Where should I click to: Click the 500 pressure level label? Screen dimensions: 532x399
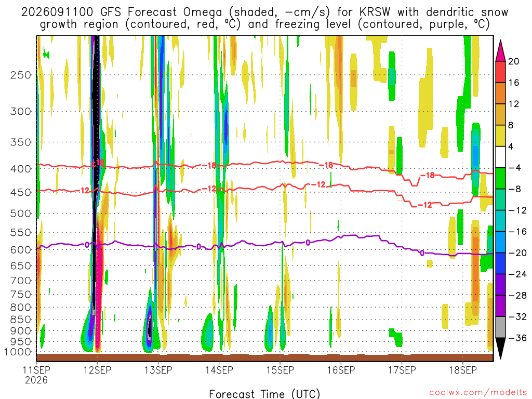[x=21, y=214]
